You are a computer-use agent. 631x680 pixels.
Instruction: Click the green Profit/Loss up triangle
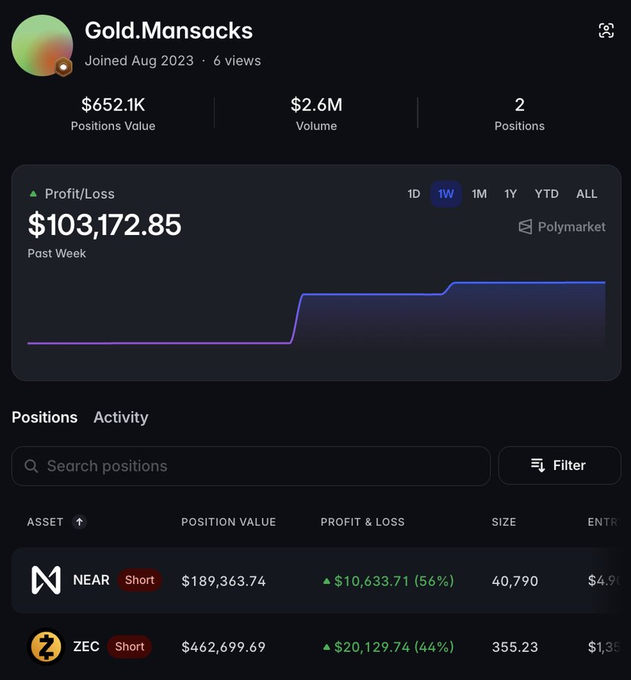pos(33,194)
